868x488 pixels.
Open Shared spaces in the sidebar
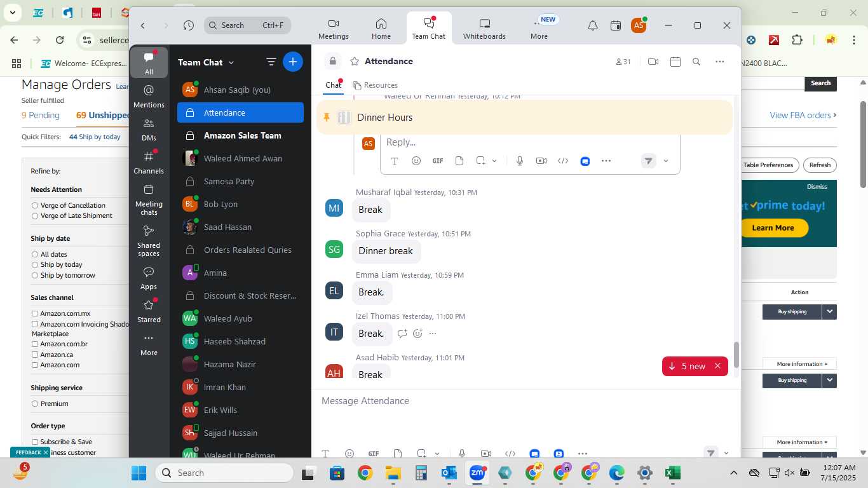(149, 240)
